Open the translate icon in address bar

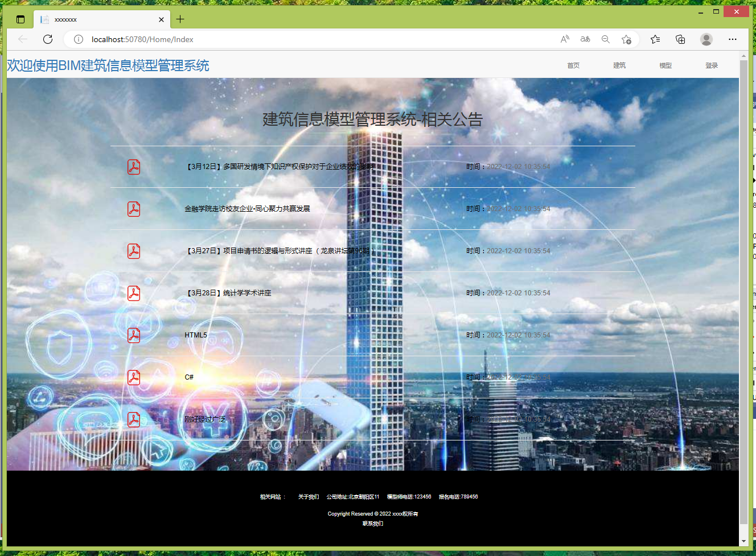point(585,39)
